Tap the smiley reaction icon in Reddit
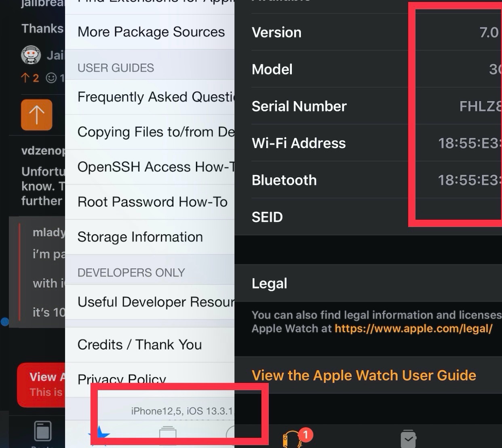Viewport: 502px width, 448px height. (51, 78)
